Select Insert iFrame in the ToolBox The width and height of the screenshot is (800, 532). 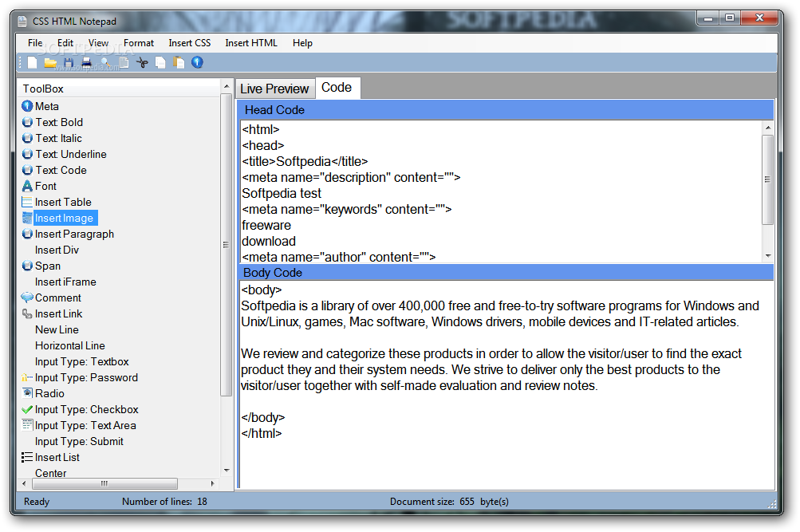pos(65,282)
